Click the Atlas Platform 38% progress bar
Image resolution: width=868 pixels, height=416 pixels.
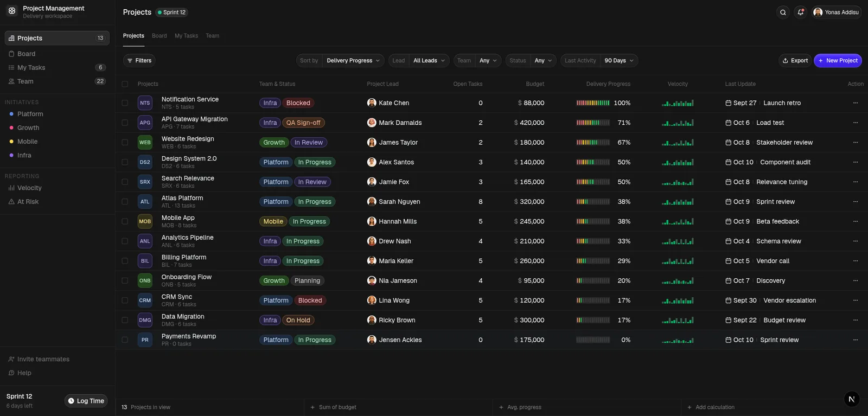point(593,202)
